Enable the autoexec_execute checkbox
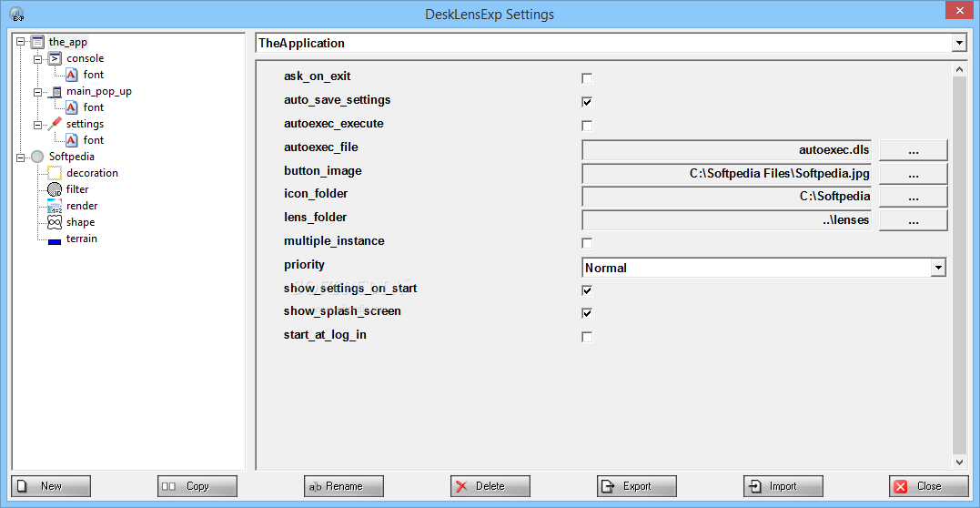The image size is (980, 508). click(587, 126)
